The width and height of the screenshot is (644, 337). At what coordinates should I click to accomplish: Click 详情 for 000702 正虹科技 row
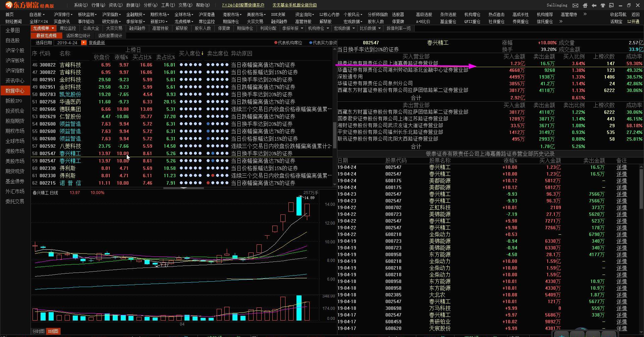click(x=622, y=207)
